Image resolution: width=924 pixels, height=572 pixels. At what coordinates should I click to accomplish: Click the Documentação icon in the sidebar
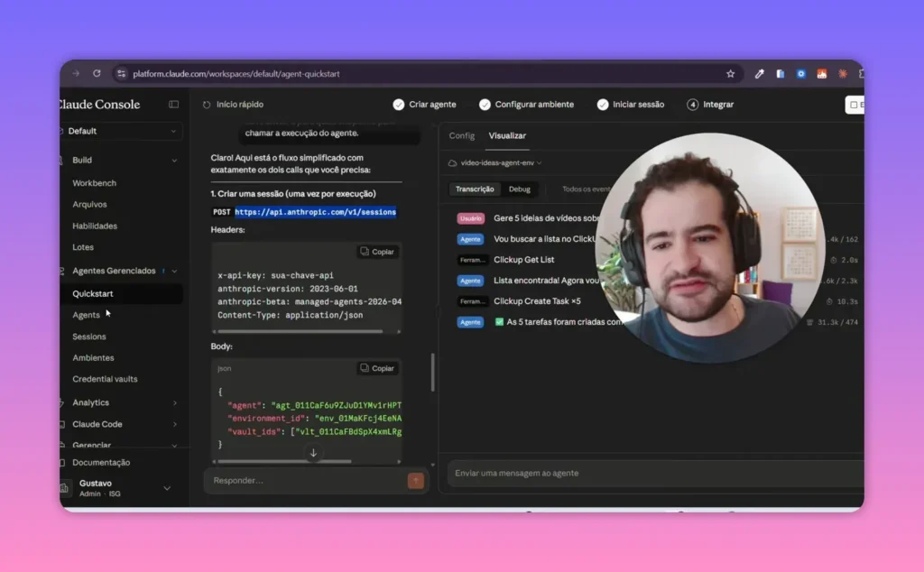pyautogui.click(x=64, y=462)
